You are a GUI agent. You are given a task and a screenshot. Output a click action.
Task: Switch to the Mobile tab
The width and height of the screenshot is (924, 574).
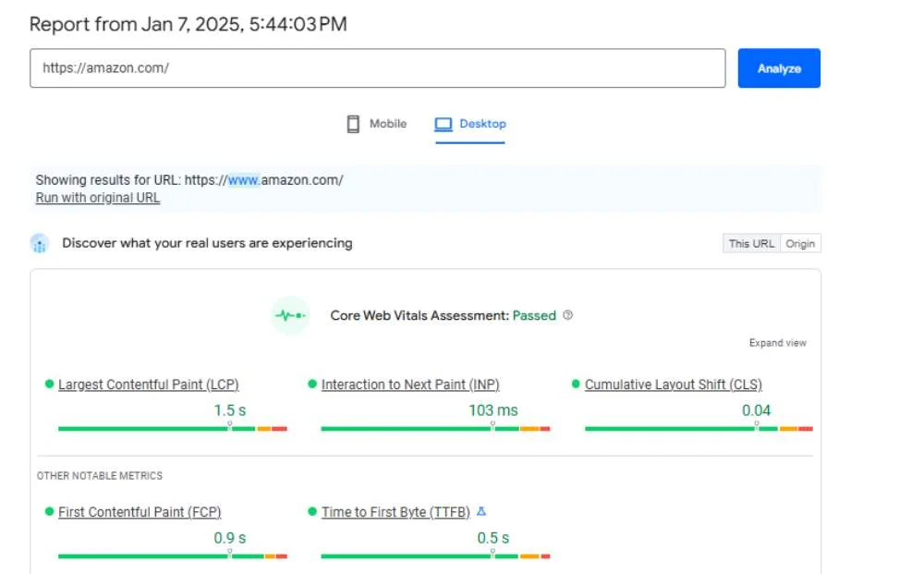tap(377, 124)
